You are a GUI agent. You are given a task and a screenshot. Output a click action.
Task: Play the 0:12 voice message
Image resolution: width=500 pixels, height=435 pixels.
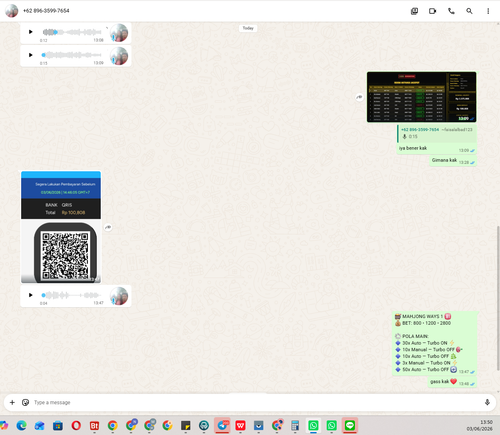pyautogui.click(x=31, y=32)
